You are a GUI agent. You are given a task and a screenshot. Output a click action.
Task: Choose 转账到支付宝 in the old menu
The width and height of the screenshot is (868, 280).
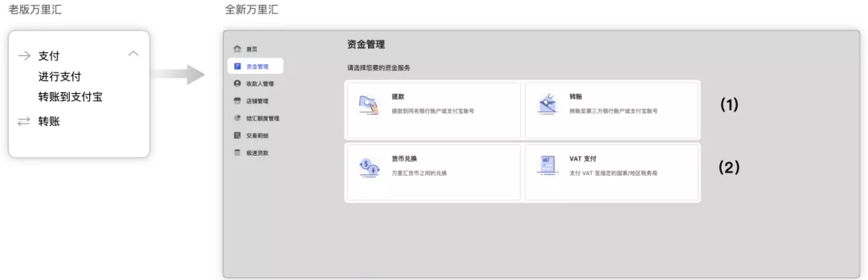click(70, 97)
